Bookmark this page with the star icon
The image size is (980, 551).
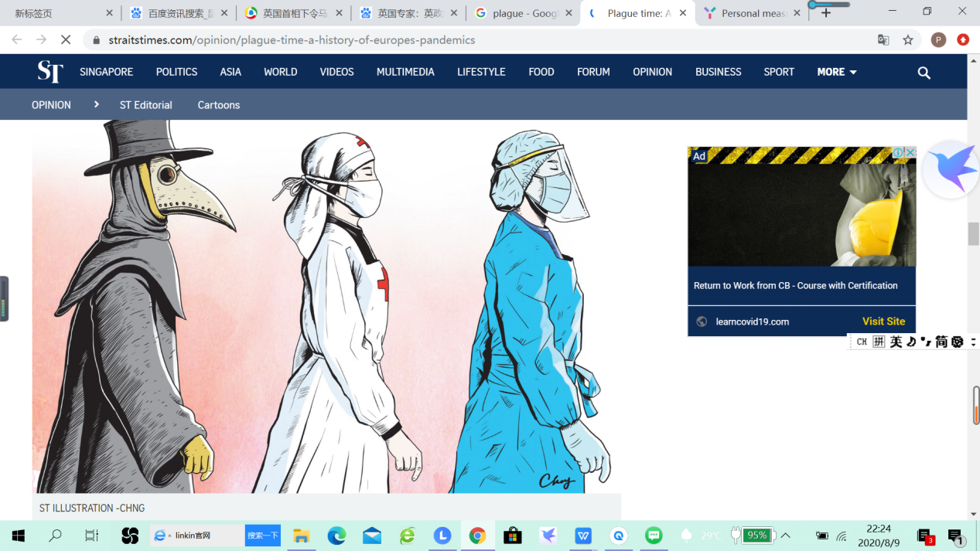point(908,40)
